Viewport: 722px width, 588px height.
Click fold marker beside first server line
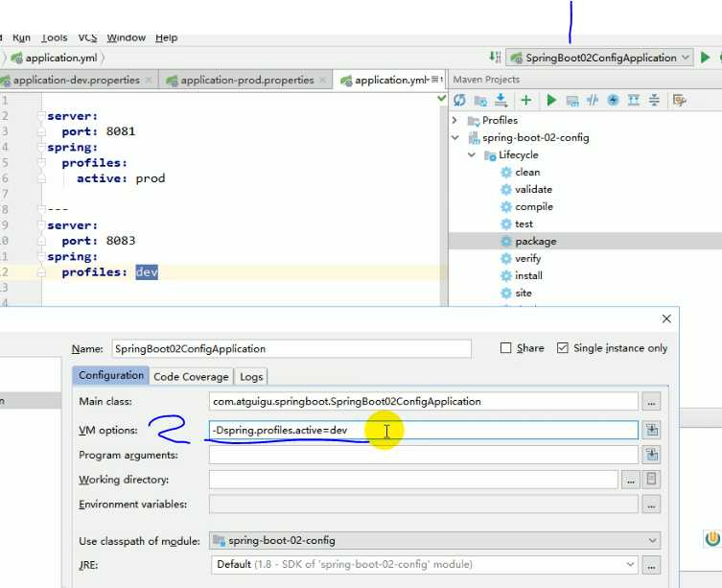tap(41, 116)
